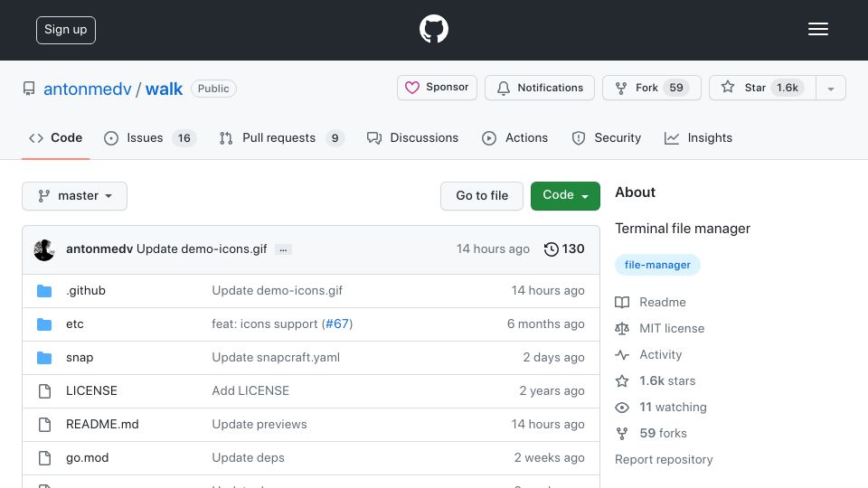The image size is (868, 488).
Task: Click the star icon beside 1.6k stars
Action: coord(622,380)
